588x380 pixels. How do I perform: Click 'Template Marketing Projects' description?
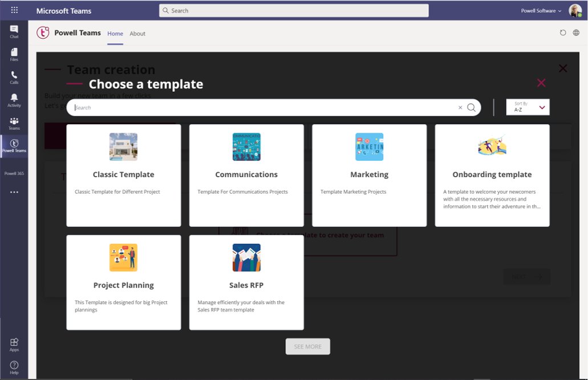[353, 191]
